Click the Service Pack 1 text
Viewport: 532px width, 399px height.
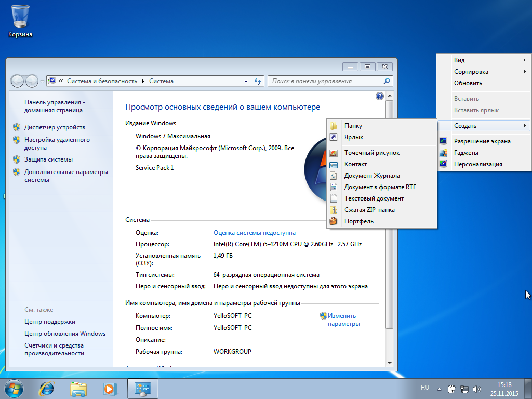(x=154, y=168)
